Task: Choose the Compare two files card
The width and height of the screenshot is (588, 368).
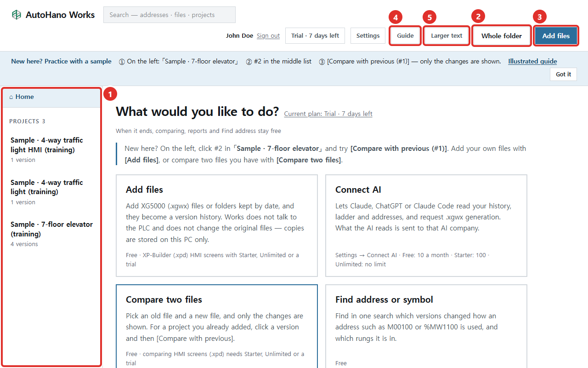Action: (x=217, y=327)
